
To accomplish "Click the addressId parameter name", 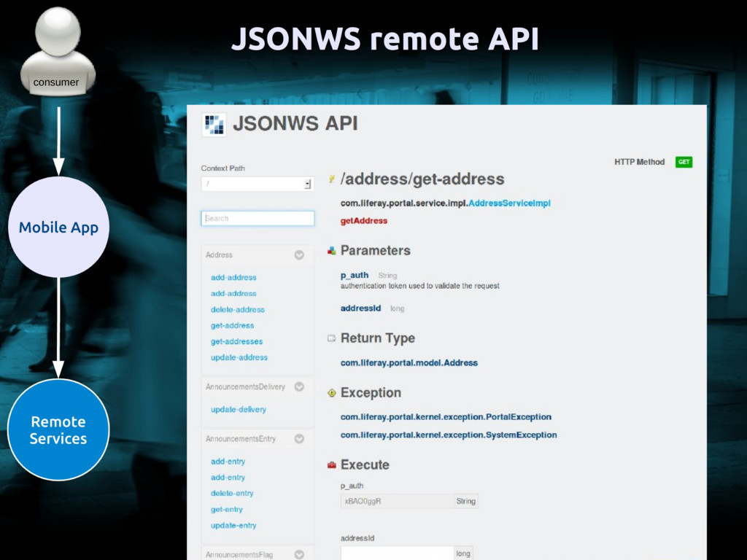I will 360,308.
